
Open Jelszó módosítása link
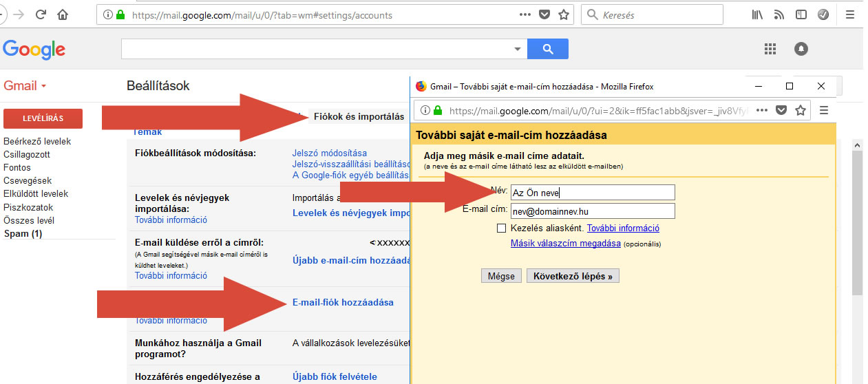330,153
